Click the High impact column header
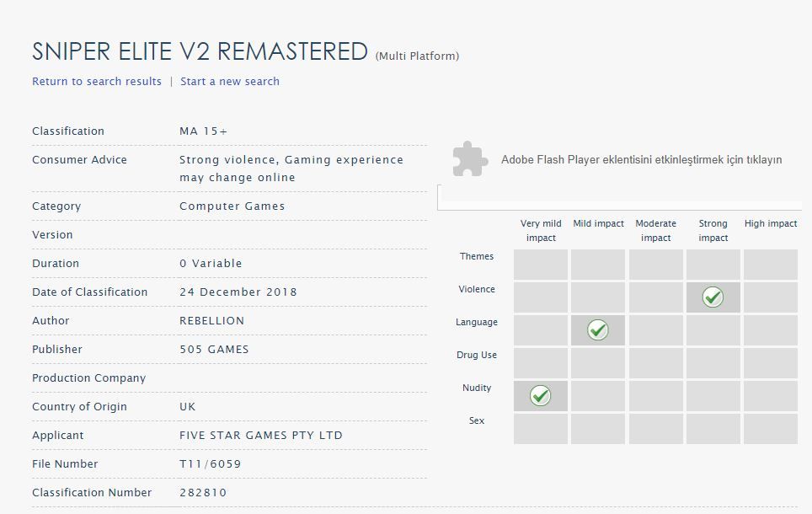Viewport: 812px width, 514px height. point(771,223)
